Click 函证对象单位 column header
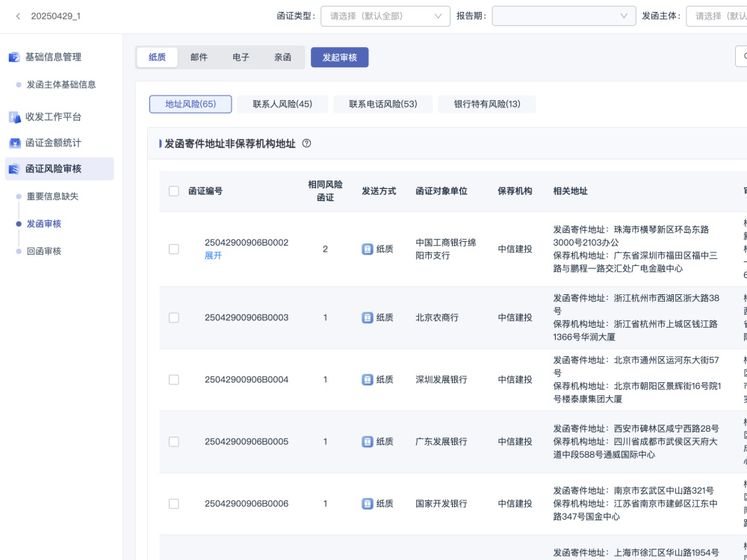The height and width of the screenshot is (560, 747). (x=441, y=191)
